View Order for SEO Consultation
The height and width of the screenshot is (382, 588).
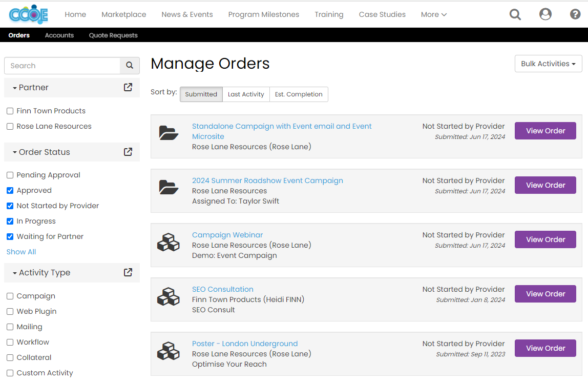tap(545, 294)
